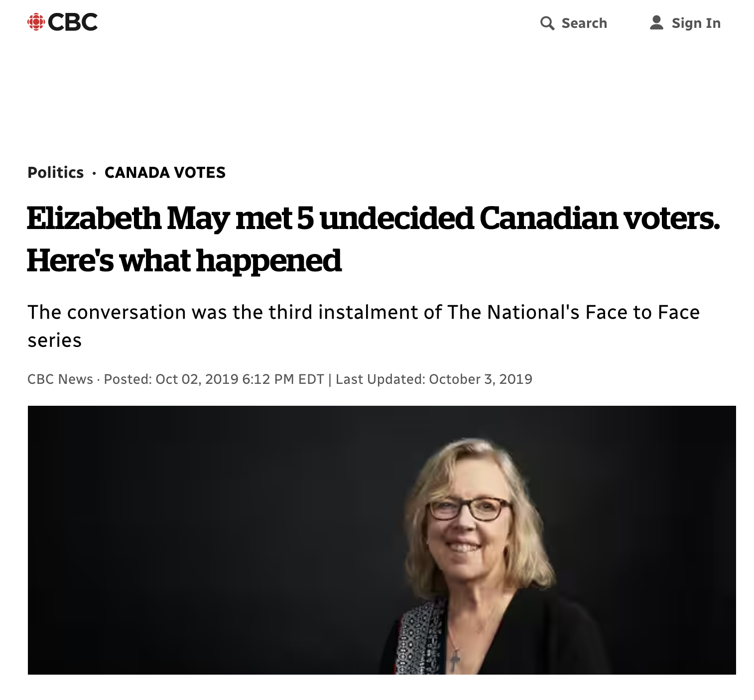Viewport: 754px width, 700px height.
Task: Click the Sign In person icon
Action: pyautogui.click(x=656, y=22)
